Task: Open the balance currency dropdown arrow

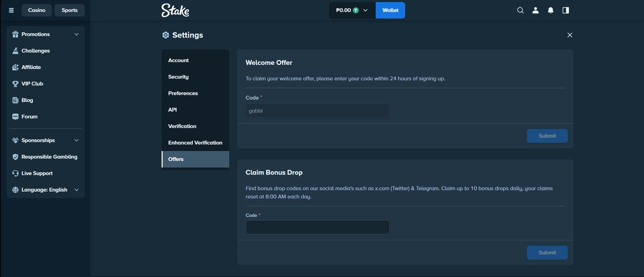Action: [365, 10]
